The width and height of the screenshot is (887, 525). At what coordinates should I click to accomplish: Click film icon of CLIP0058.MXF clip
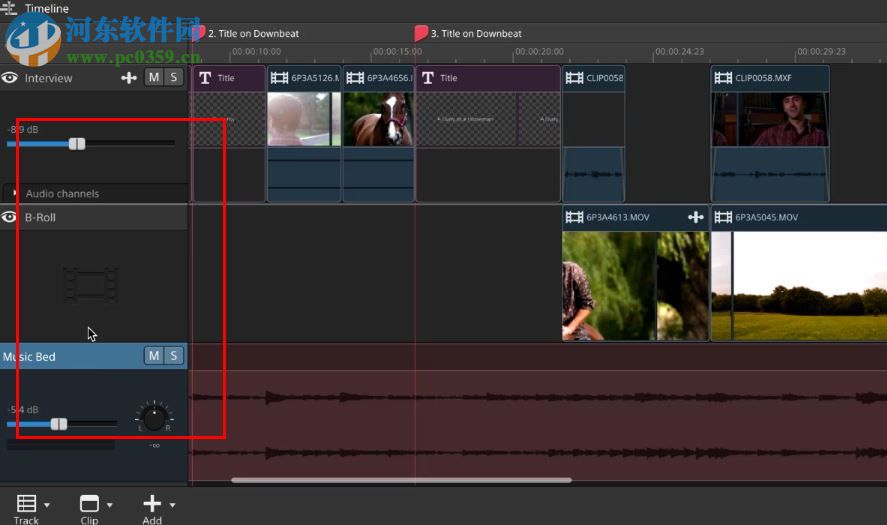723,78
